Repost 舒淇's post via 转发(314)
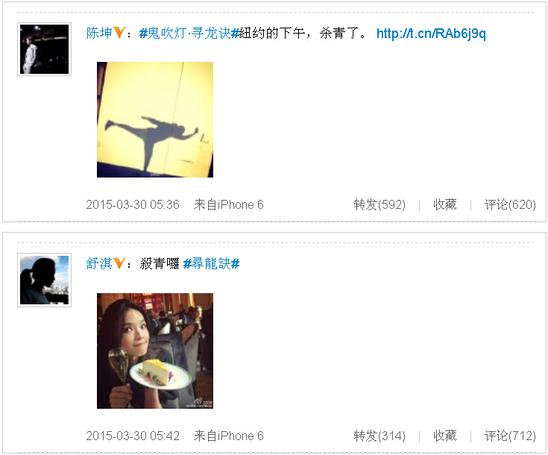This screenshot has height=455, width=548. tap(380, 436)
